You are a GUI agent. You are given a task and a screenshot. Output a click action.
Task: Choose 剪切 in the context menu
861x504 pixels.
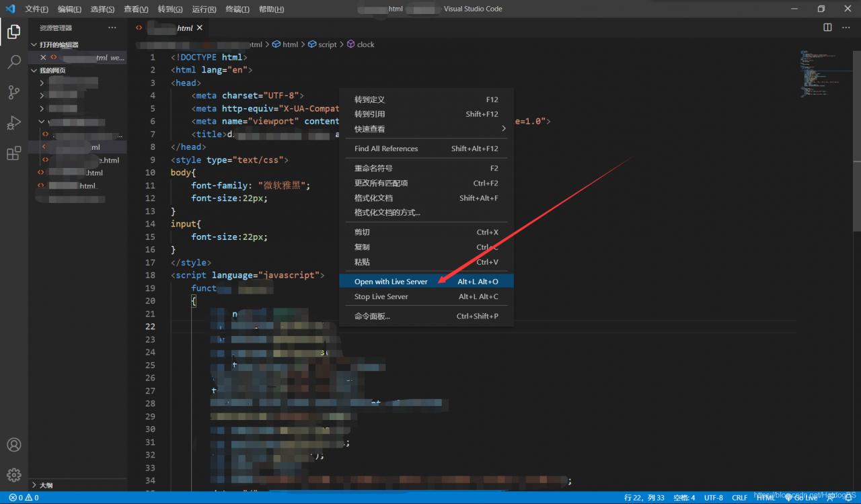click(x=426, y=232)
